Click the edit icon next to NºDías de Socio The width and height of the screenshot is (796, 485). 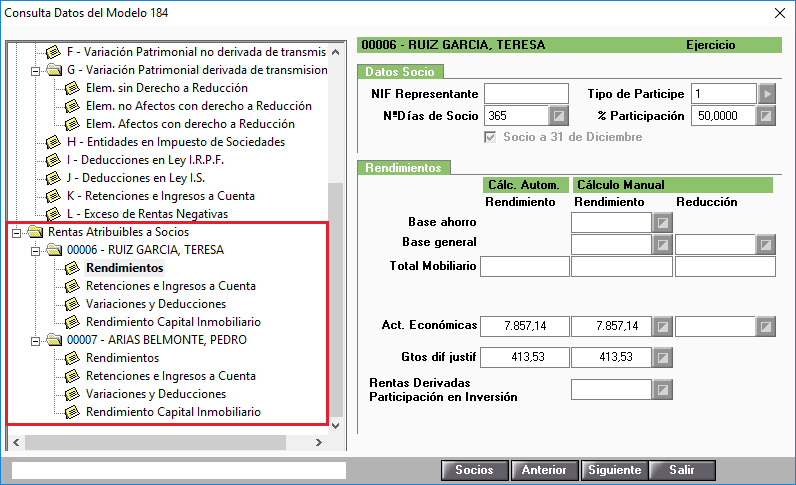point(558,116)
